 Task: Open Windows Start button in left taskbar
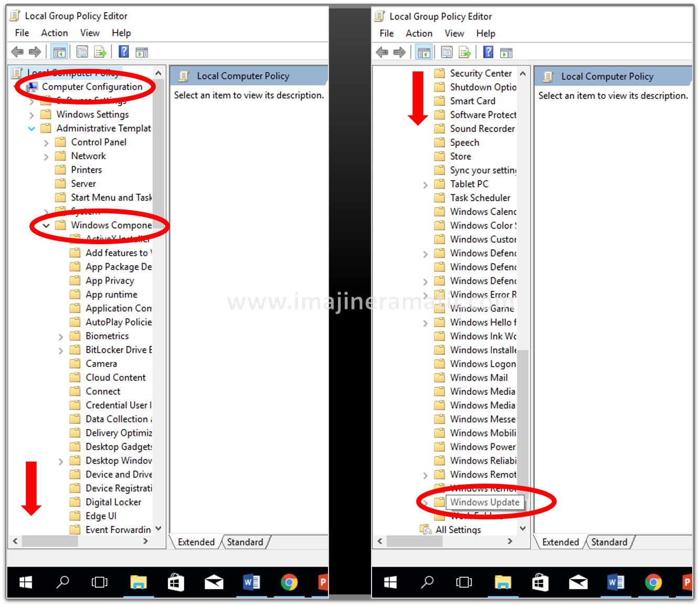[x=26, y=582]
